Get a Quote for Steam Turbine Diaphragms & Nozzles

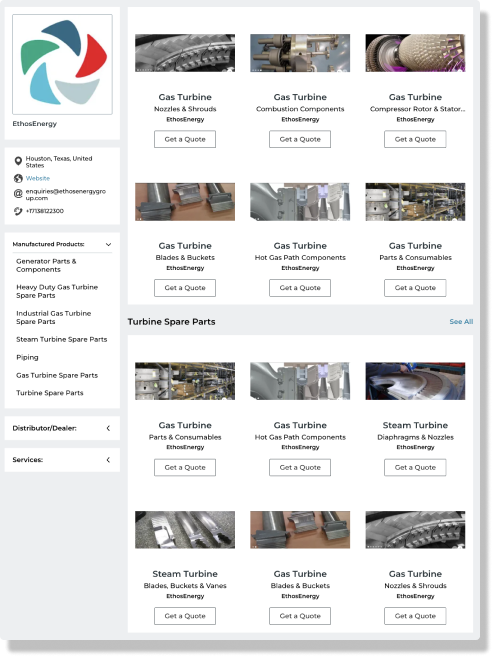[x=415, y=467]
